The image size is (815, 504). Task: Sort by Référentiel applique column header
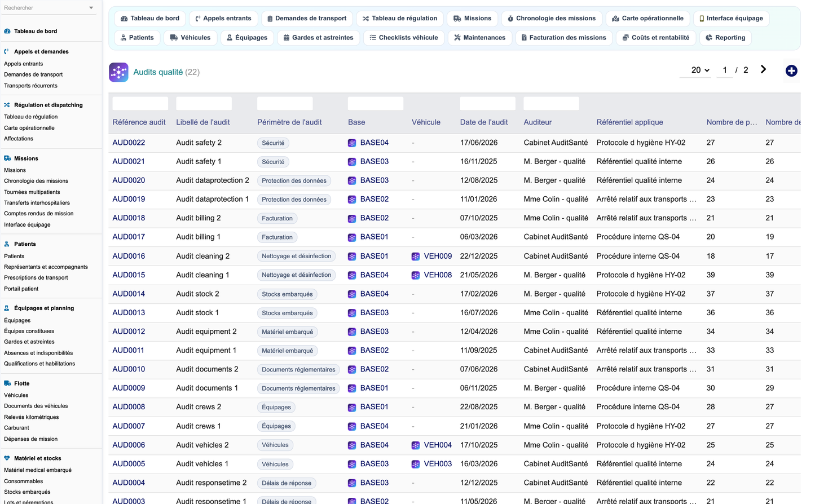coord(630,122)
